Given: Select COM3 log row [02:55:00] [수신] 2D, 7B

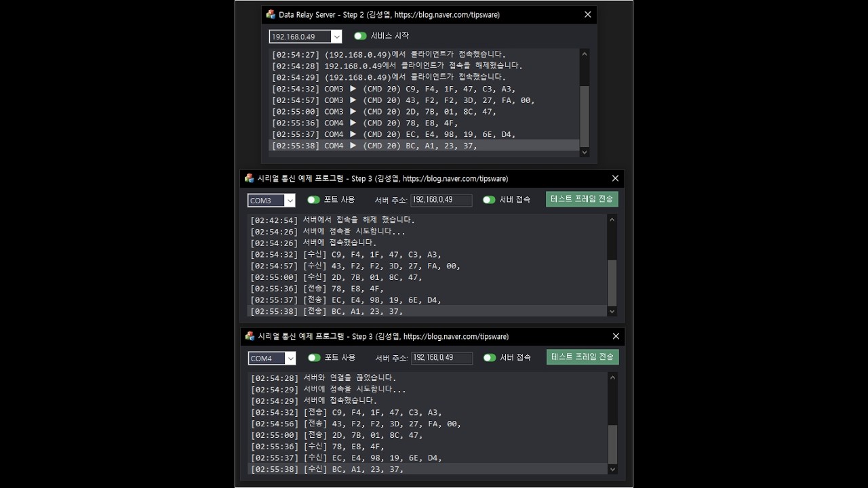Looking at the screenshot, I should (x=427, y=277).
